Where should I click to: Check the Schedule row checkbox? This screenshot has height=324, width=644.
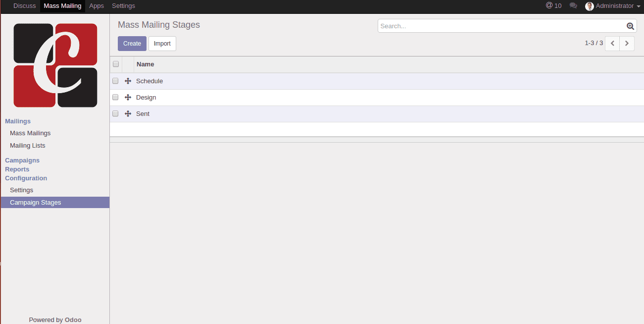coord(115,81)
